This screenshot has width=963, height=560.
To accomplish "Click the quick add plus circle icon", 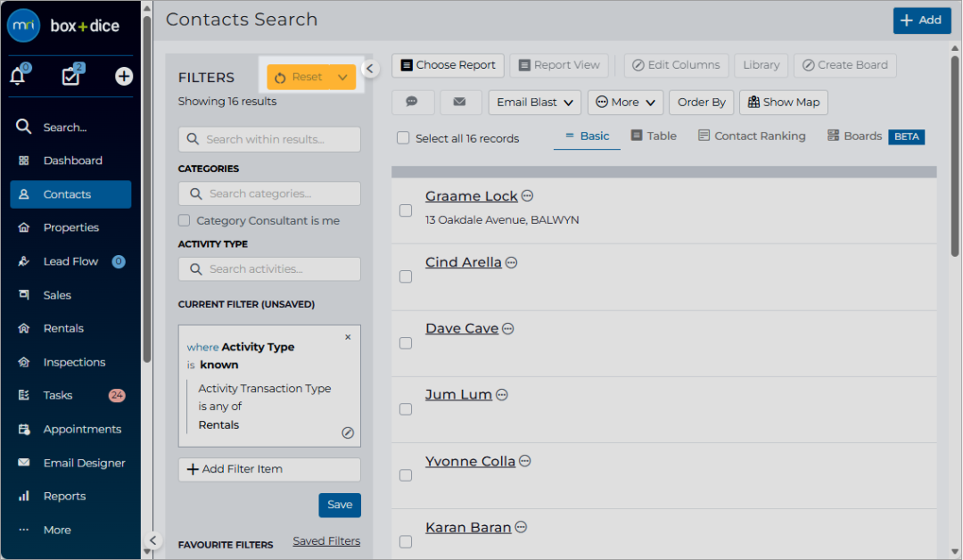I will [124, 76].
